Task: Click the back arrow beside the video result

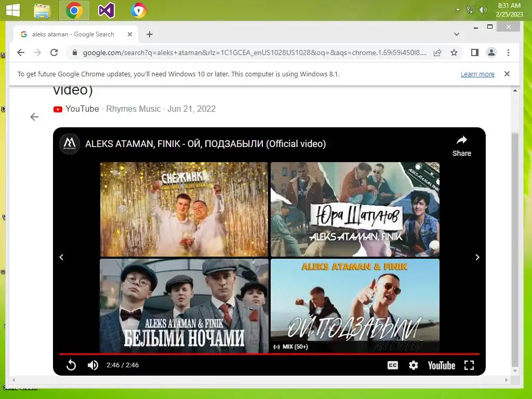Action: tap(34, 117)
